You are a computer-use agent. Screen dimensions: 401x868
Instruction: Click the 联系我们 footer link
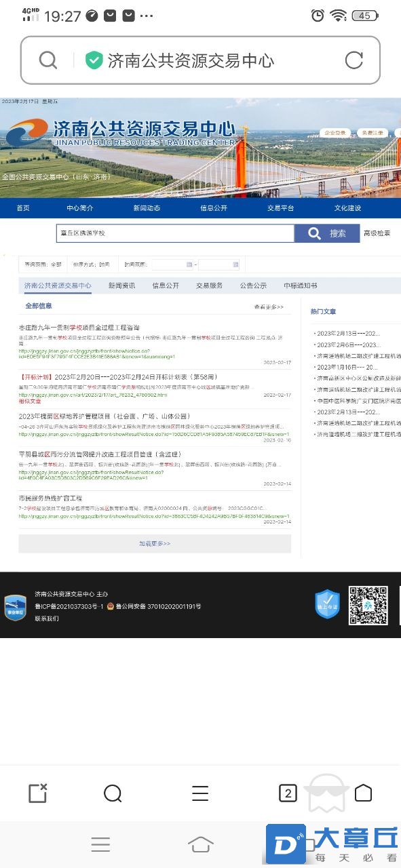pyautogui.click(x=47, y=618)
